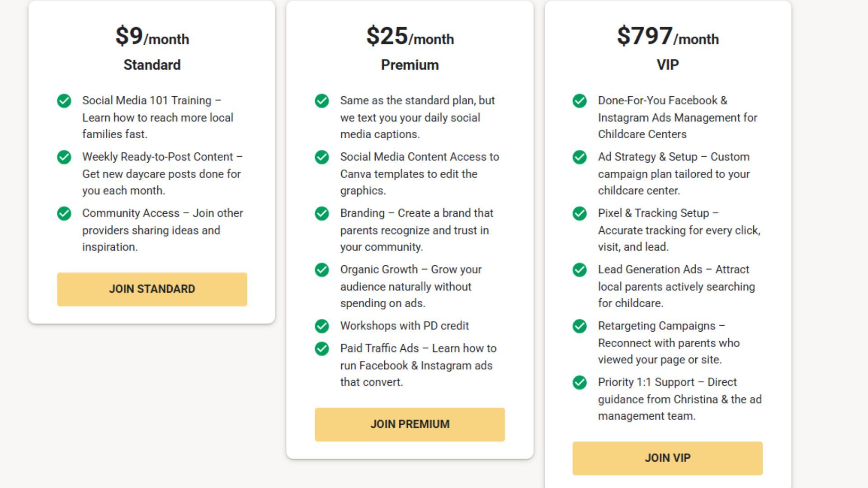Click the Retargeting Campaigns checkmark icon
Viewport: 868px width, 488px height.
pos(580,326)
